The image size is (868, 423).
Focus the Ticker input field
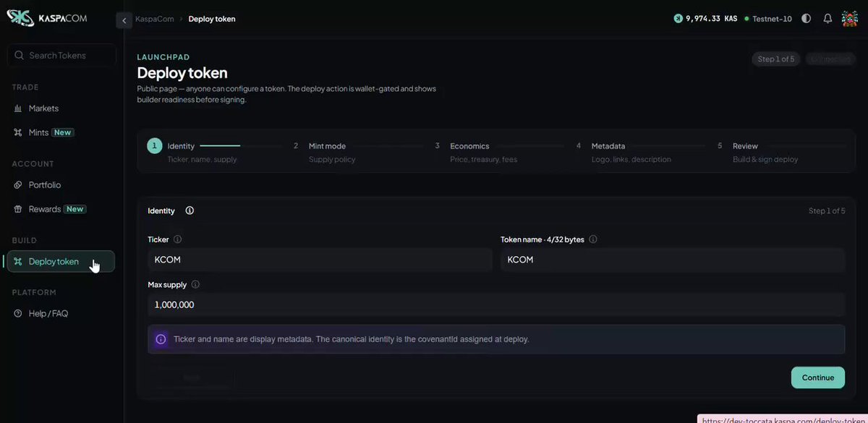click(x=320, y=260)
